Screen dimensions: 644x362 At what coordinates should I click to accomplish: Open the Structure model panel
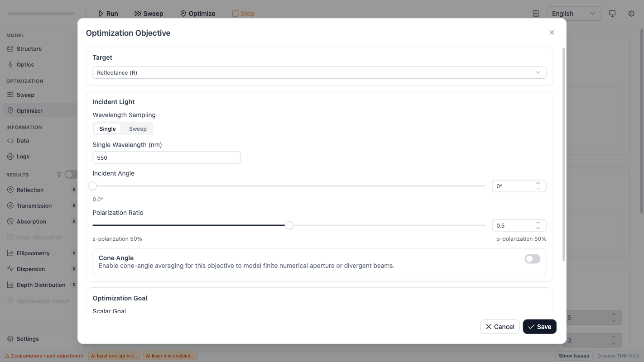coord(29,48)
